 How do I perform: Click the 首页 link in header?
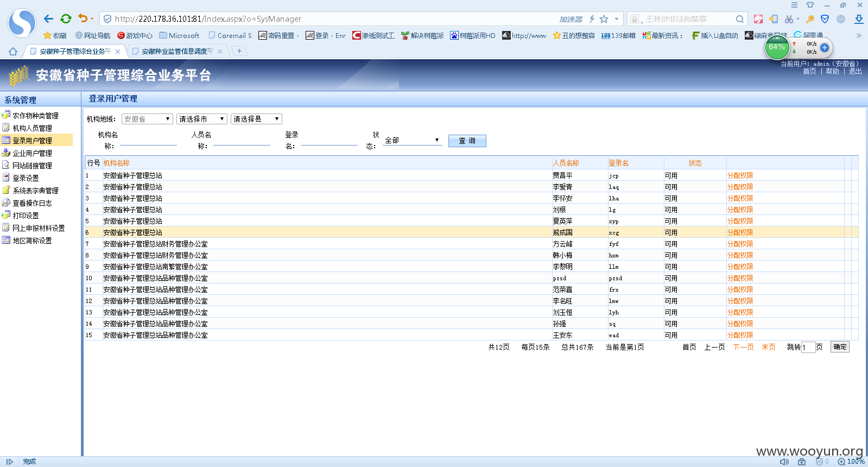809,71
